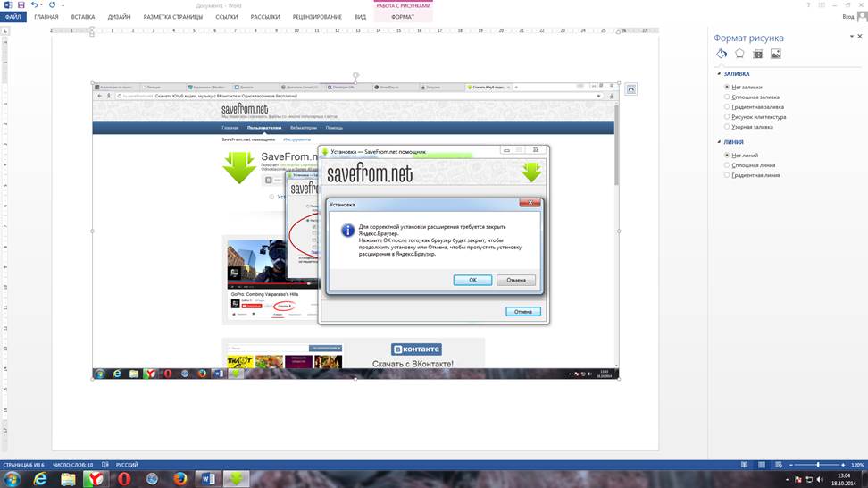The width and height of the screenshot is (868, 488).
Task: Select the Сплошная линия radio option
Action: click(727, 165)
